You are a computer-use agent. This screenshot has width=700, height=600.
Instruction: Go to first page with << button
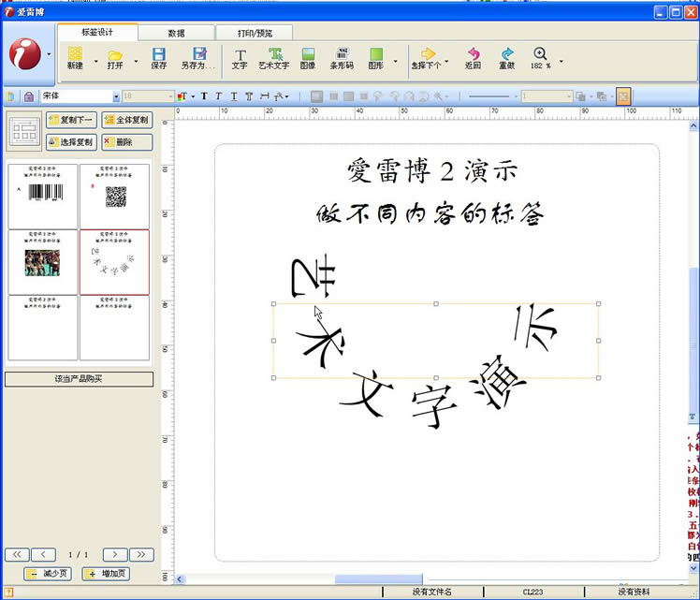coord(17,554)
